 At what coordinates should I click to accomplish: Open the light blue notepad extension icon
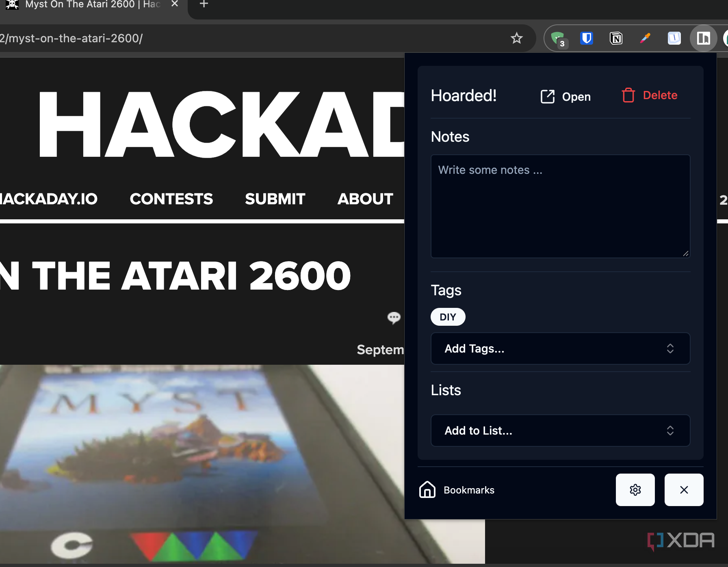(x=674, y=38)
